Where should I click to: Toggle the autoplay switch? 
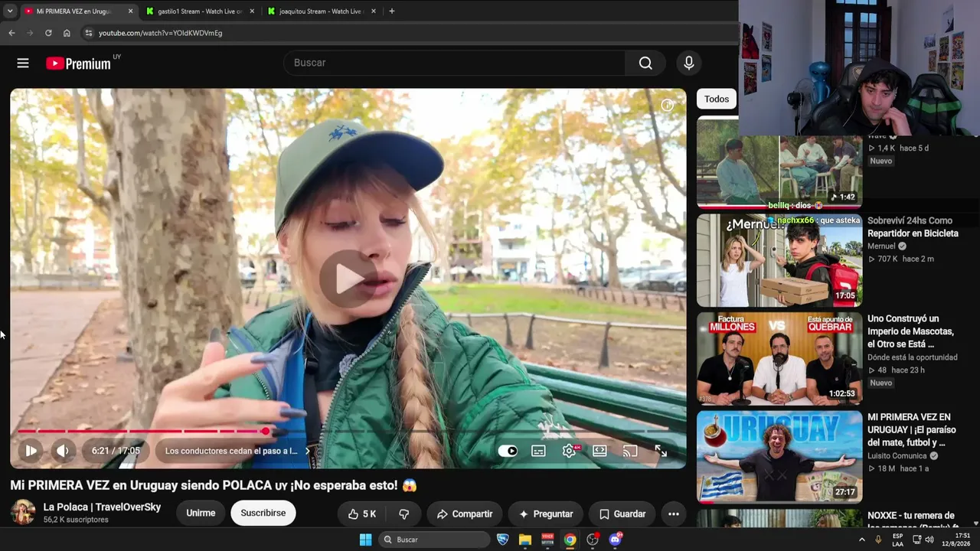pos(508,451)
